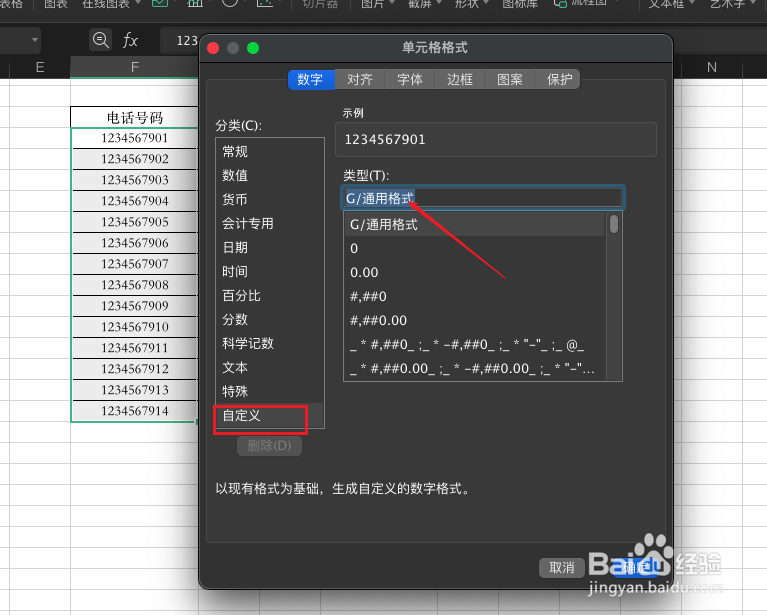Switch to the 图案 tab
767x615 pixels.
[510, 79]
